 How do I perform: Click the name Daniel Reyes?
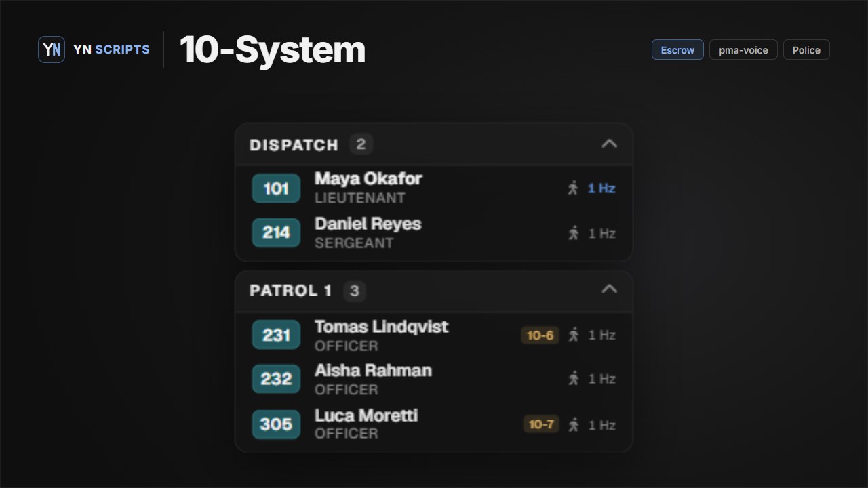[x=368, y=224]
